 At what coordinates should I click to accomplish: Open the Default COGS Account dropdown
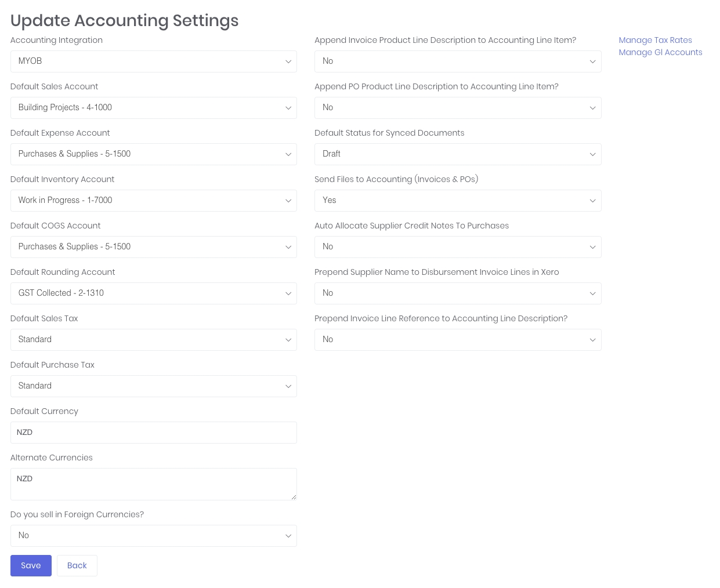153,247
